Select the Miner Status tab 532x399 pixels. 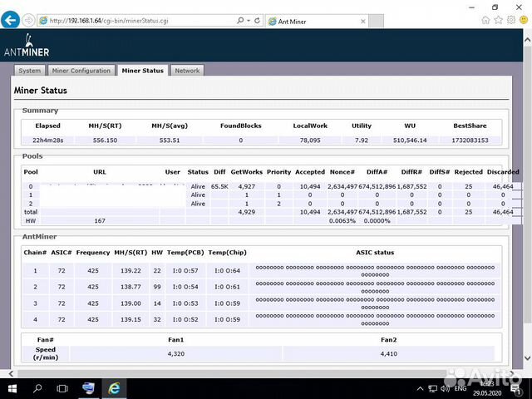click(x=142, y=71)
